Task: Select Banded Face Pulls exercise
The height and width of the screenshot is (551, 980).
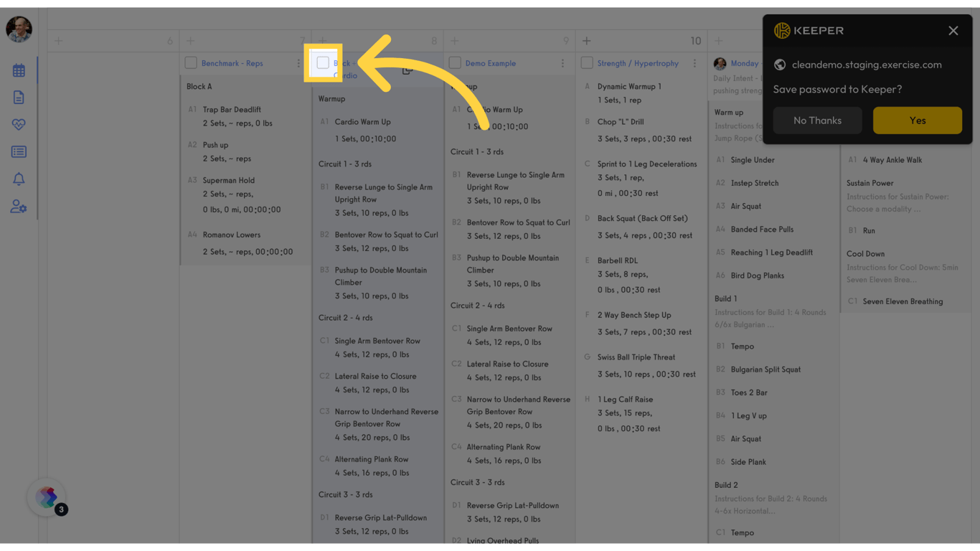Action: 762,230
